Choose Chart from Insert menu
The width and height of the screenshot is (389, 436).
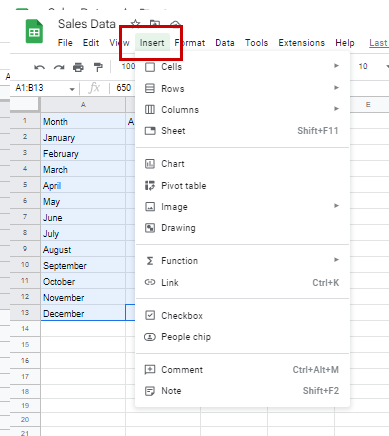point(242,164)
